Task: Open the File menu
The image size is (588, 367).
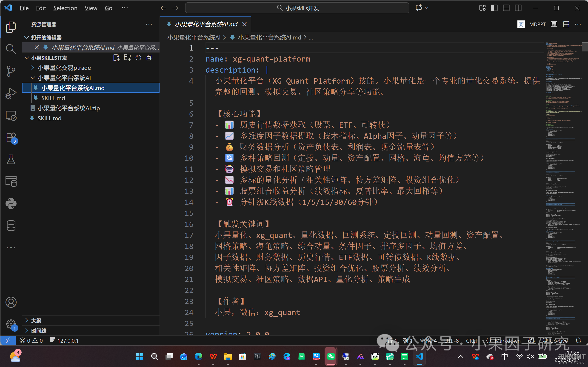Action: click(x=24, y=8)
